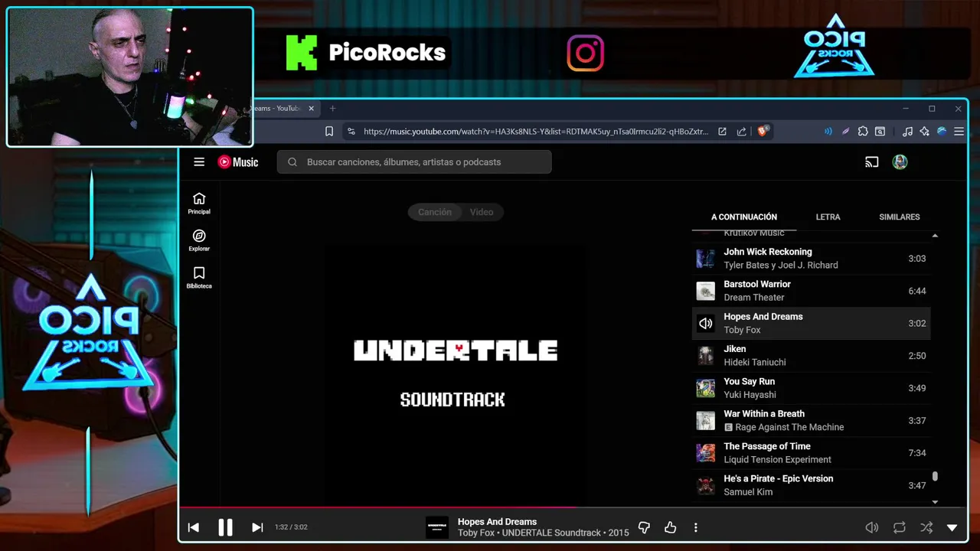Open Rage Against The Machine artist link
The width and height of the screenshot is (980, 551).
(x=789, y=428)
